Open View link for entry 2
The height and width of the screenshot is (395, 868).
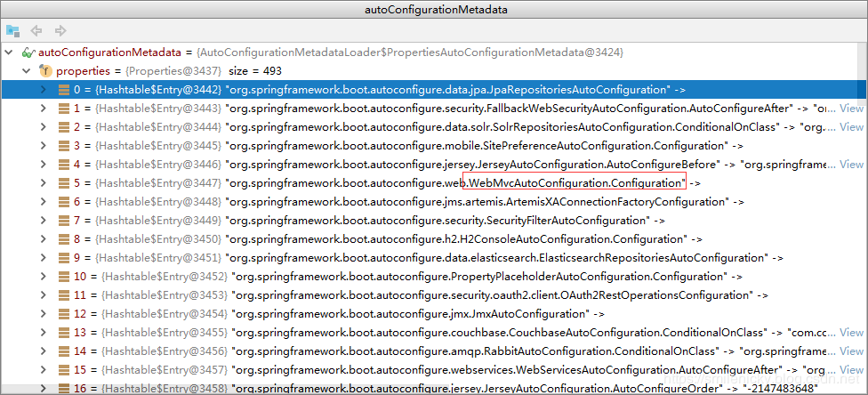[851, 127]
